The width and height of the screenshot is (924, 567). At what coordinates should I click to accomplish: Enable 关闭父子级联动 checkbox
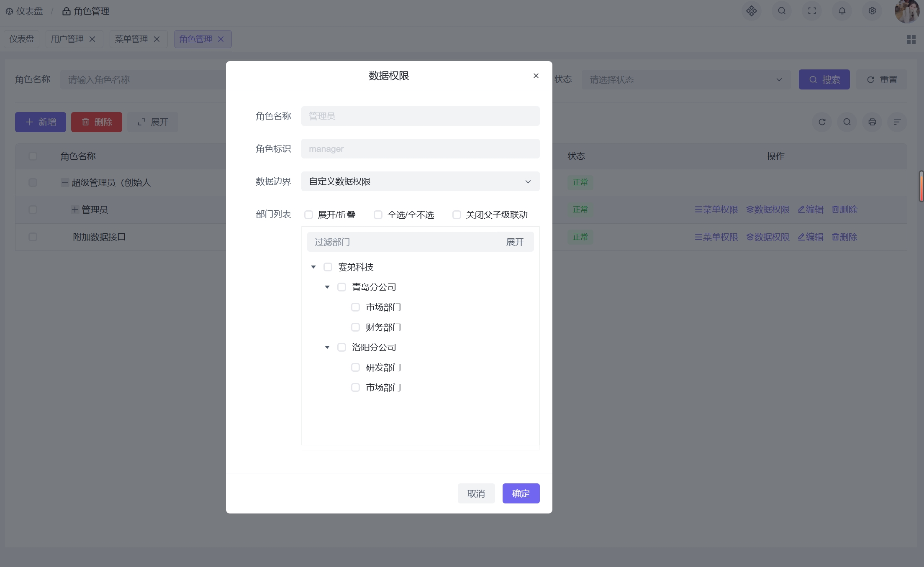pos(457,215)
